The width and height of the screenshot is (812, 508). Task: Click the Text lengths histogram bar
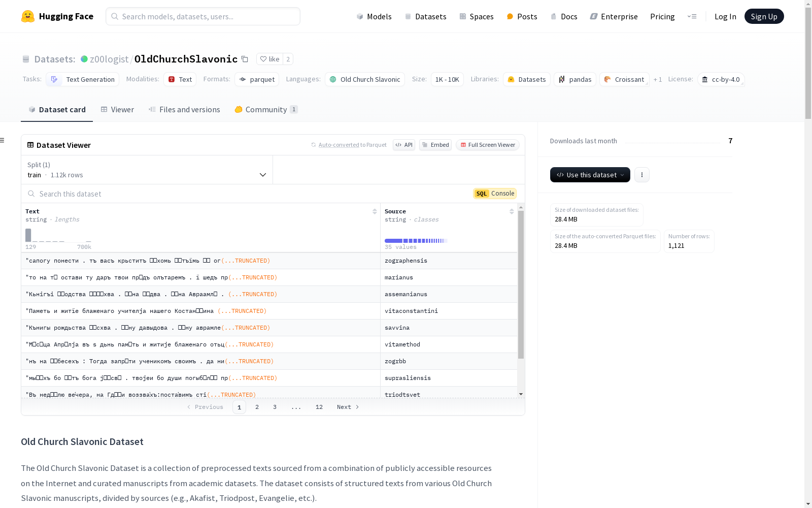[28, 235]
